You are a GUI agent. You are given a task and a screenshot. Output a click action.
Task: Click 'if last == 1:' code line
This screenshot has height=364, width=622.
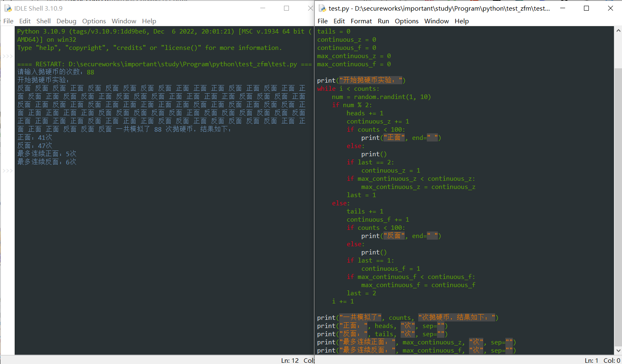[370, 261]
